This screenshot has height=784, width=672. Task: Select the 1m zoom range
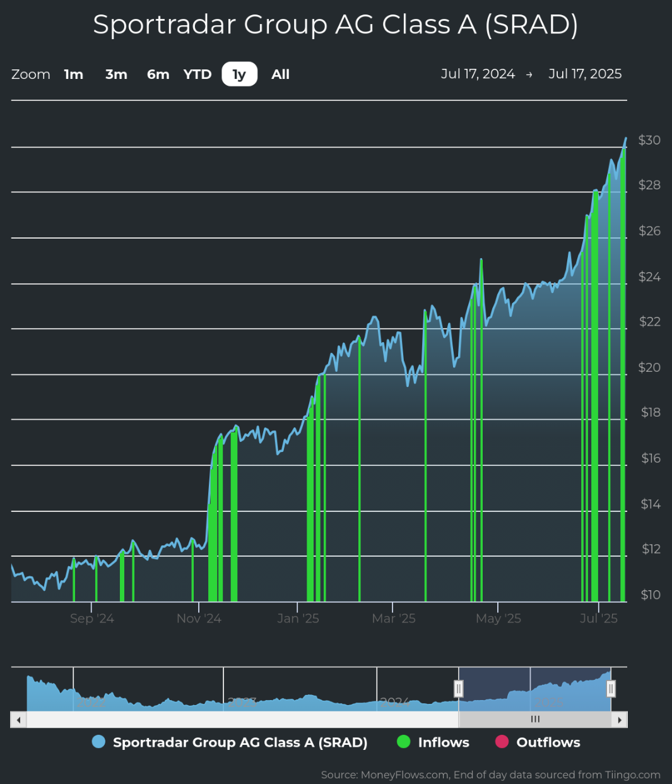(74, 74)
